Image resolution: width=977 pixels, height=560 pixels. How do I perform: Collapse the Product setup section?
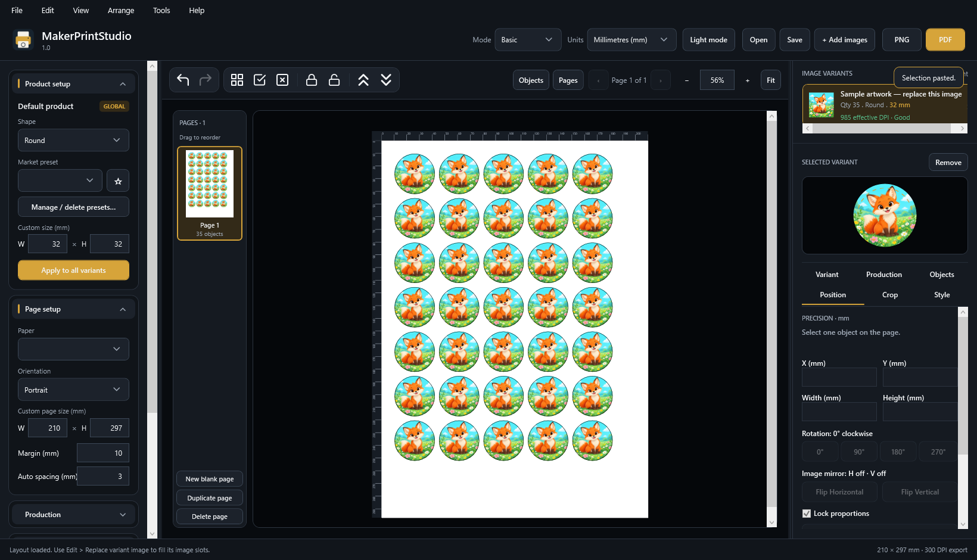tap(73, 84)
